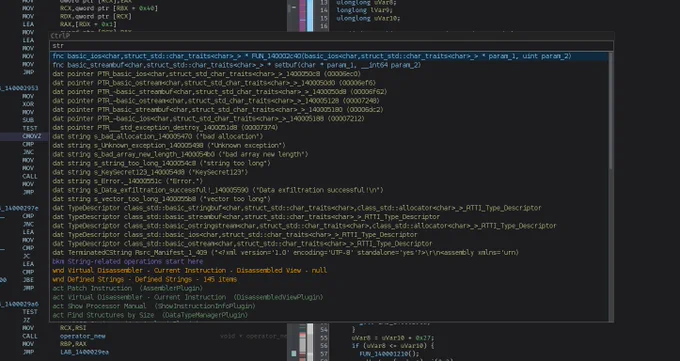
Task: Click FUN_140001210() call in decompiler
Action: [389, 354]
